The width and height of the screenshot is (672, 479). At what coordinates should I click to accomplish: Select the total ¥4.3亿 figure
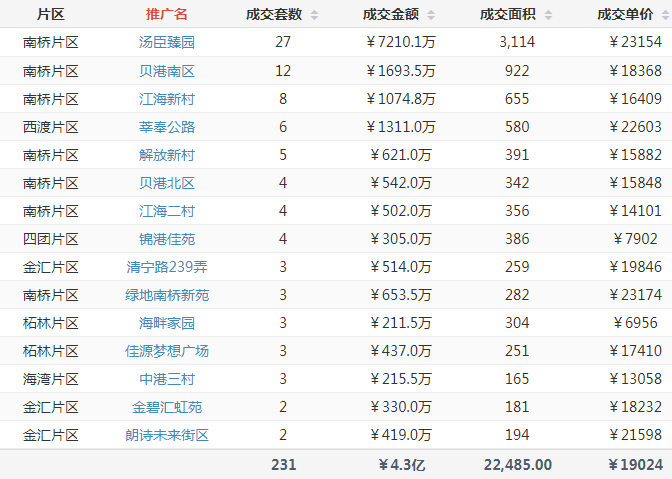[402, 465]
